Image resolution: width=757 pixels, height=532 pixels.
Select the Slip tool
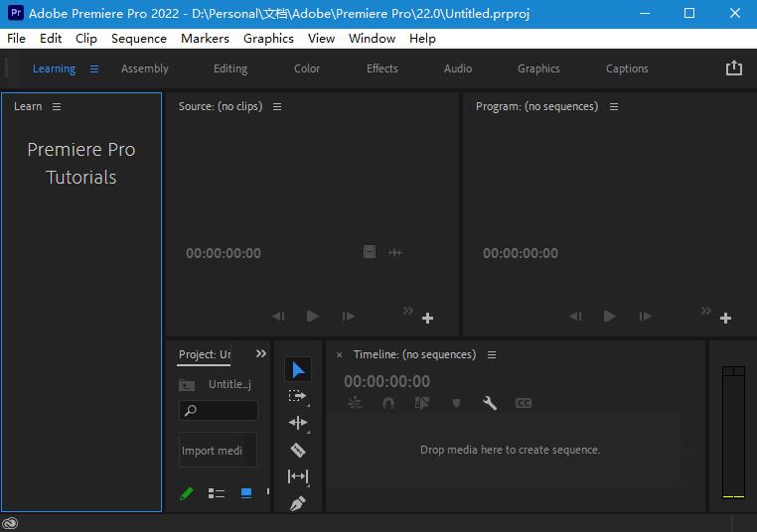pyautogui.click(x=298, y=476)
